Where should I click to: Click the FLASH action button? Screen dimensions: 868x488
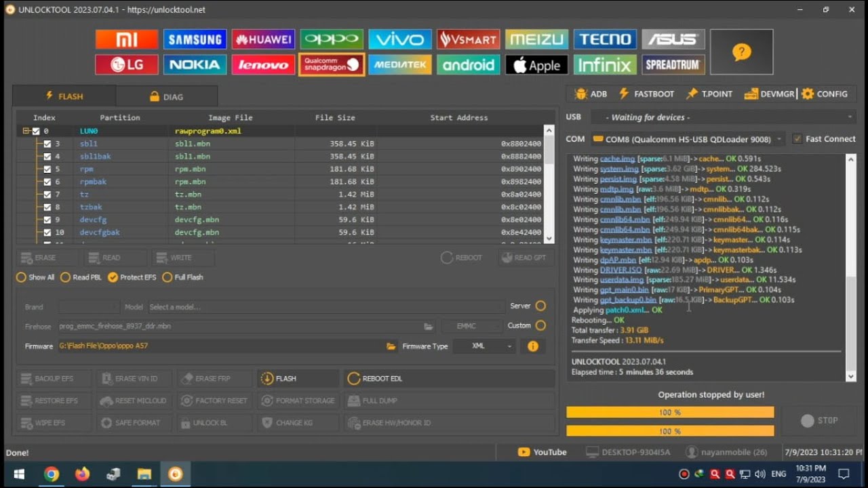click(298, 378)
